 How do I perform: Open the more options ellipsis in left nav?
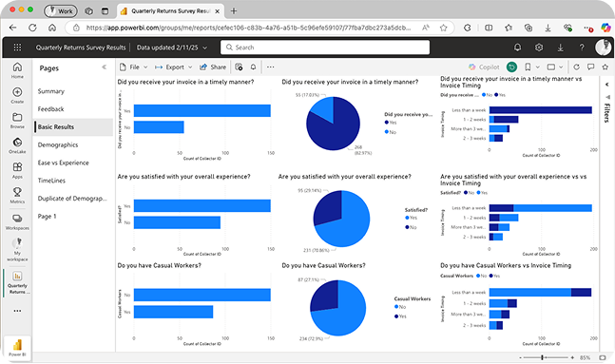17,311
